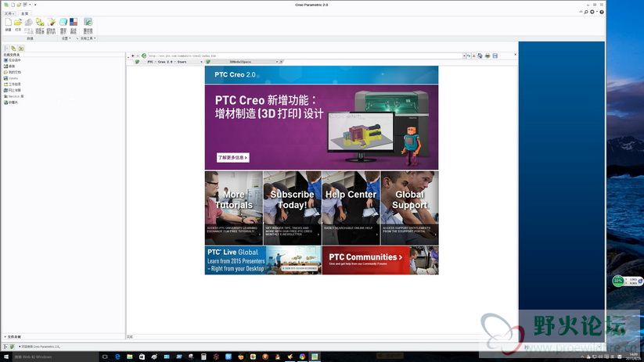This screenshot has height=362, width=644.
Task: Select 收藏夹 in the common folders list
Action: tap(11, 102)
